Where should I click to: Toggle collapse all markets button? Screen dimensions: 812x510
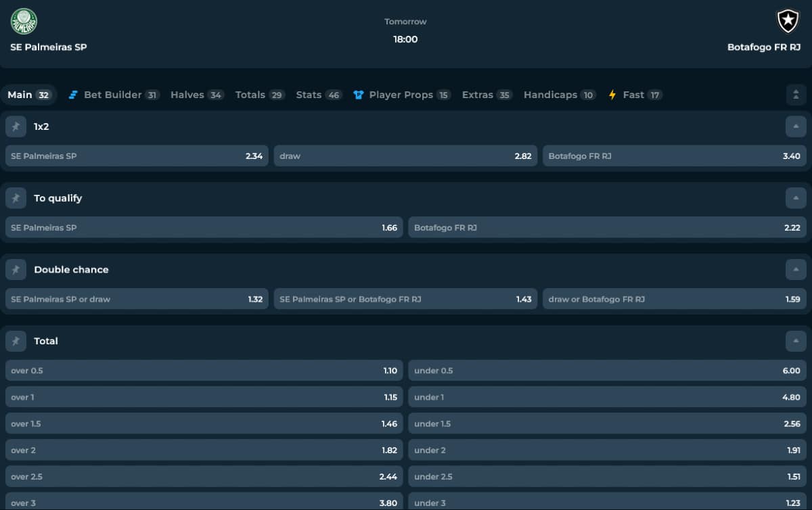[796, 95]
